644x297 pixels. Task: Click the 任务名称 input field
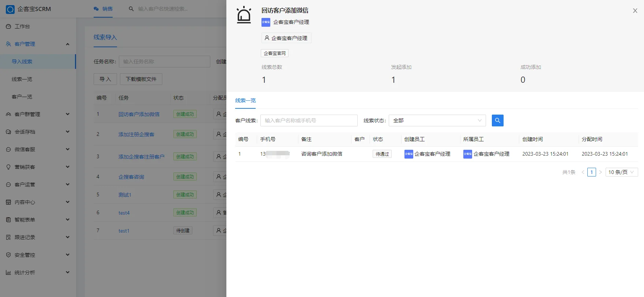(165, 62)
